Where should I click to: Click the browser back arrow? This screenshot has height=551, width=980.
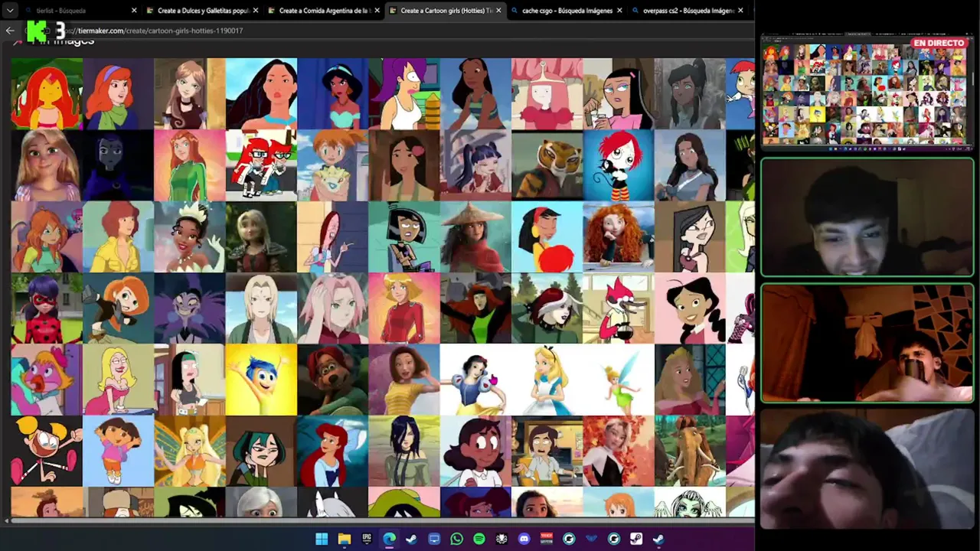coord(10,31)
